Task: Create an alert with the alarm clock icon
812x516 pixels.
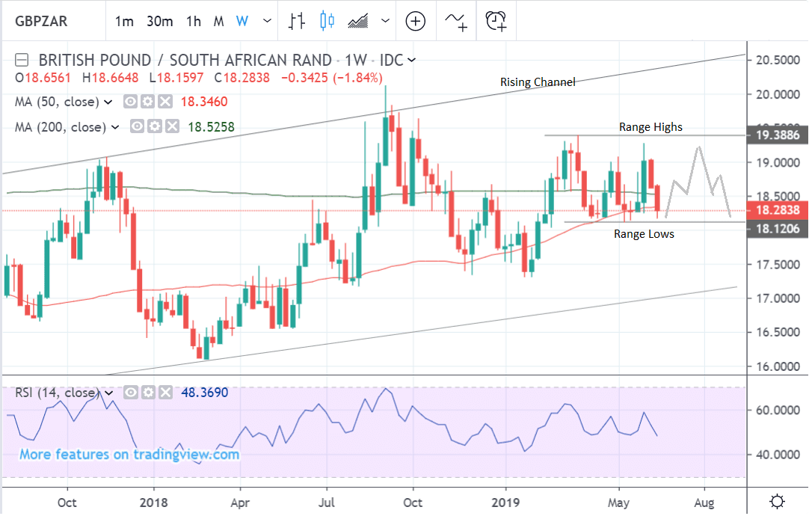Action: 496,21
